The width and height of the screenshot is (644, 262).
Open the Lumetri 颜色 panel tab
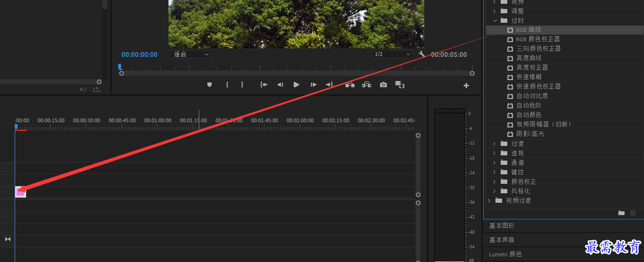click(x=505, y=254)
